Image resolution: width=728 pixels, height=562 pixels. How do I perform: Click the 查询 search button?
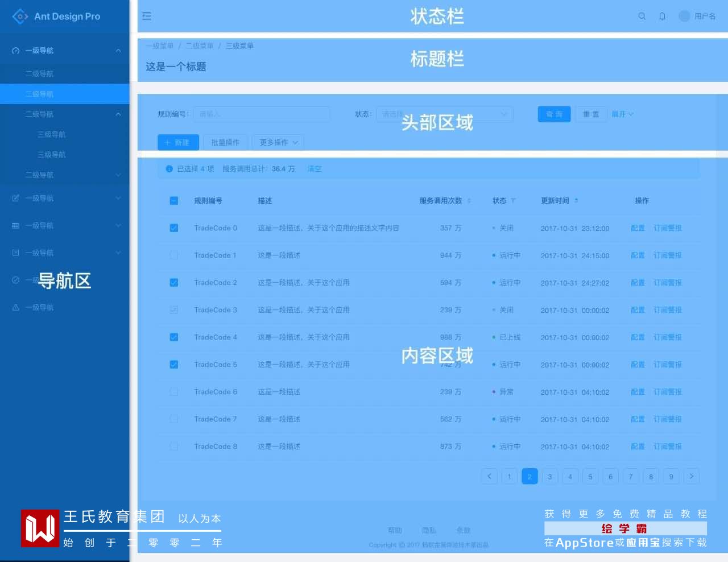(x=555, y=114)
